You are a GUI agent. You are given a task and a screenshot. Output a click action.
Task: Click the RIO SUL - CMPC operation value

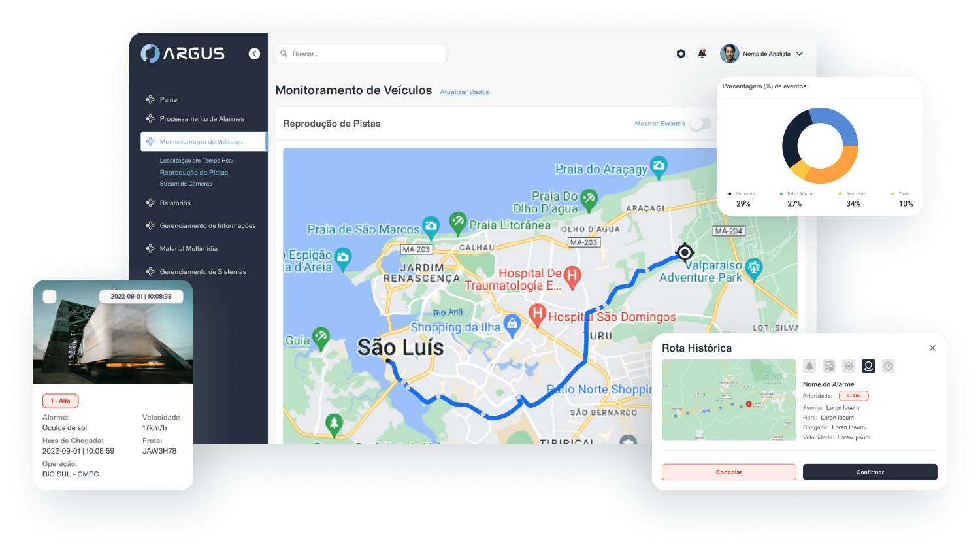point(71,474)
